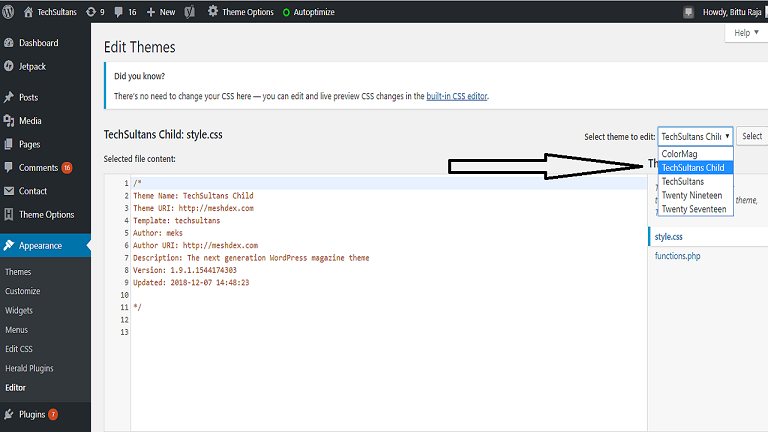
Task: Choose Twenty Nineteen from the theme list
Action: 695,195
